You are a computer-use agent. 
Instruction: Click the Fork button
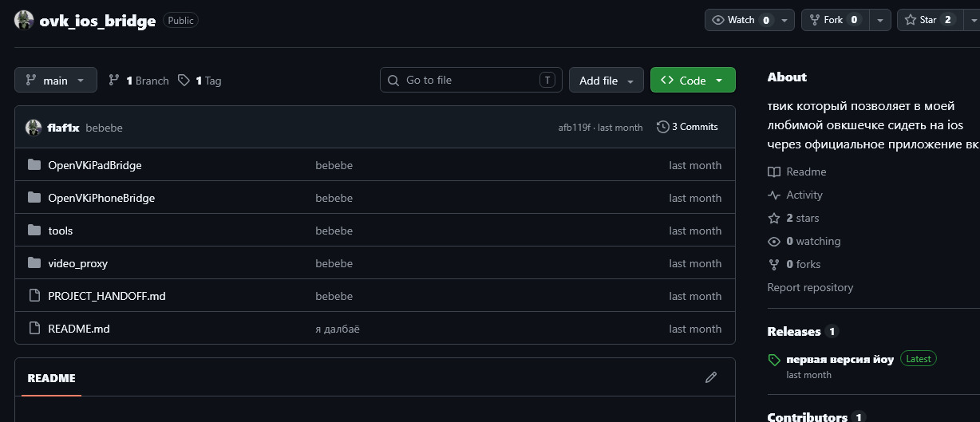(835, 20)
